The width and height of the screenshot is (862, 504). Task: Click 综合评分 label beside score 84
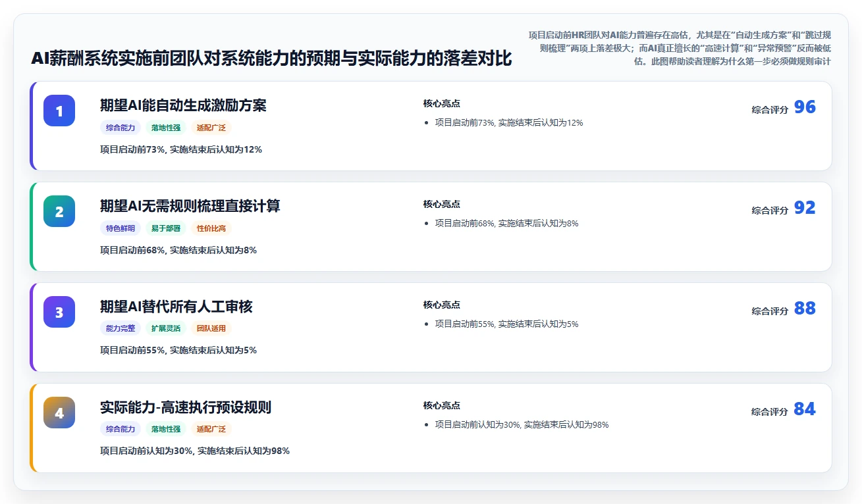(770, 412)
